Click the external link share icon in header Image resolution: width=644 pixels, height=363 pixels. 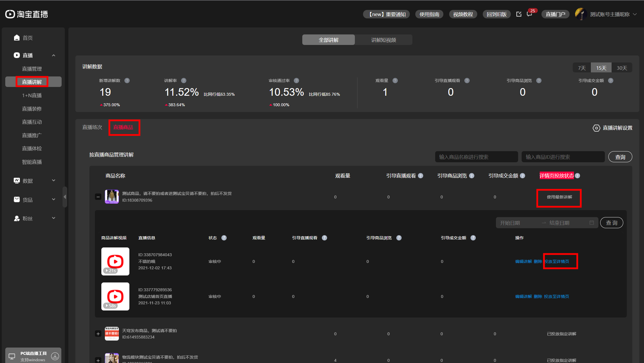[519, 14]
